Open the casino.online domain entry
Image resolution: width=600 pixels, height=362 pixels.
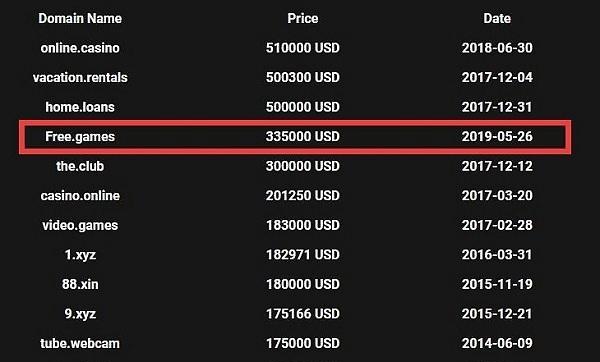click(80, 196)
